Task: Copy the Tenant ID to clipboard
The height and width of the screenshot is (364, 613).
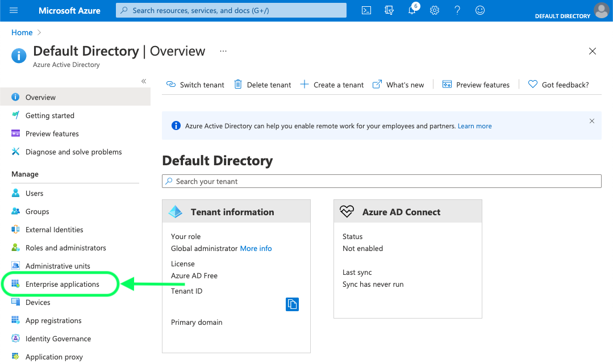Action: (x=292, y=304)
